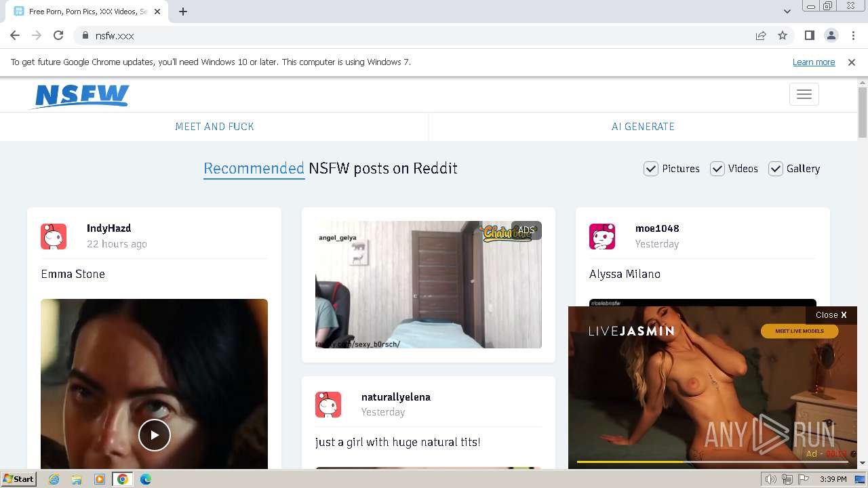Close the LiveJasmin popup ad
Viewport: 868px width, 488px height.
tap(831, 314)
